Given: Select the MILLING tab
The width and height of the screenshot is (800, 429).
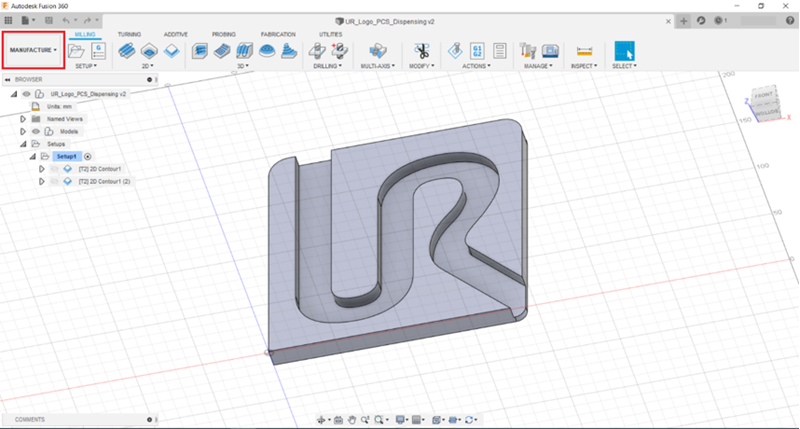Looking at the screenshot, I should click(x=85, y=34).
